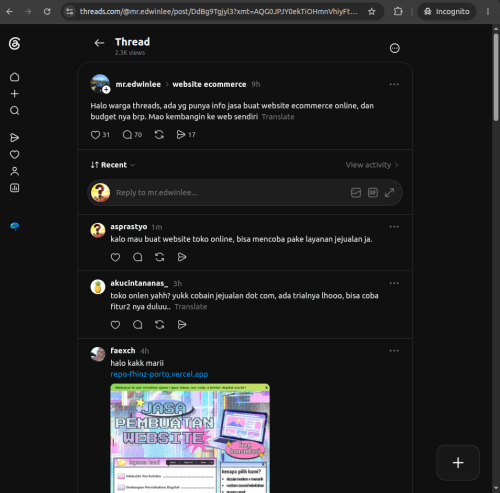This screenshot has height=493, width=500.
Task: Click mr.edwinlee's profile avatar
Action: (x=100, y=83)
